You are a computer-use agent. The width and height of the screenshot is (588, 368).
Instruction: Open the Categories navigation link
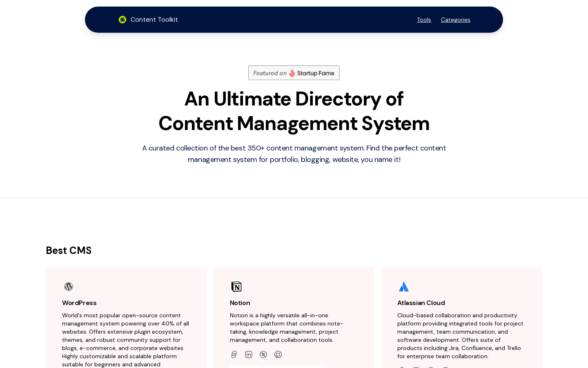point(456,20)
